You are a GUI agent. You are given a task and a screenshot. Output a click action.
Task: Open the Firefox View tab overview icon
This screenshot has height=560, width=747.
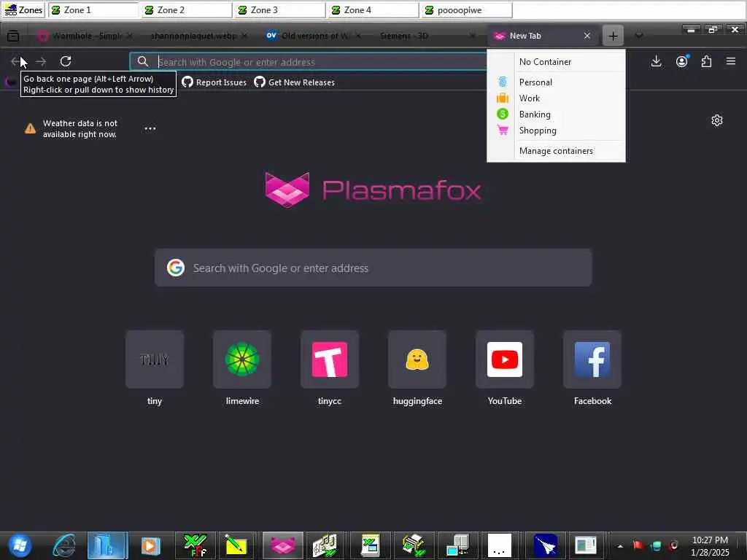point(13,36)
